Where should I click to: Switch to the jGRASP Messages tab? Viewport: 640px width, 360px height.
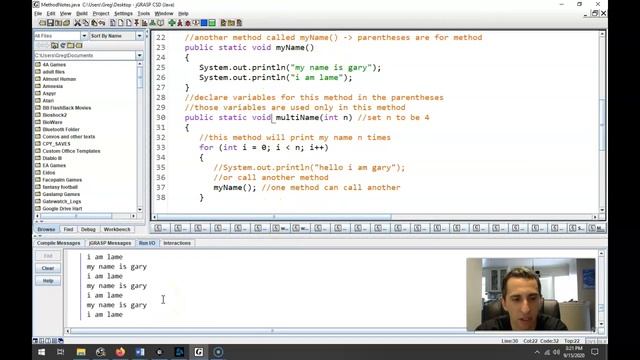click(110, 243)
